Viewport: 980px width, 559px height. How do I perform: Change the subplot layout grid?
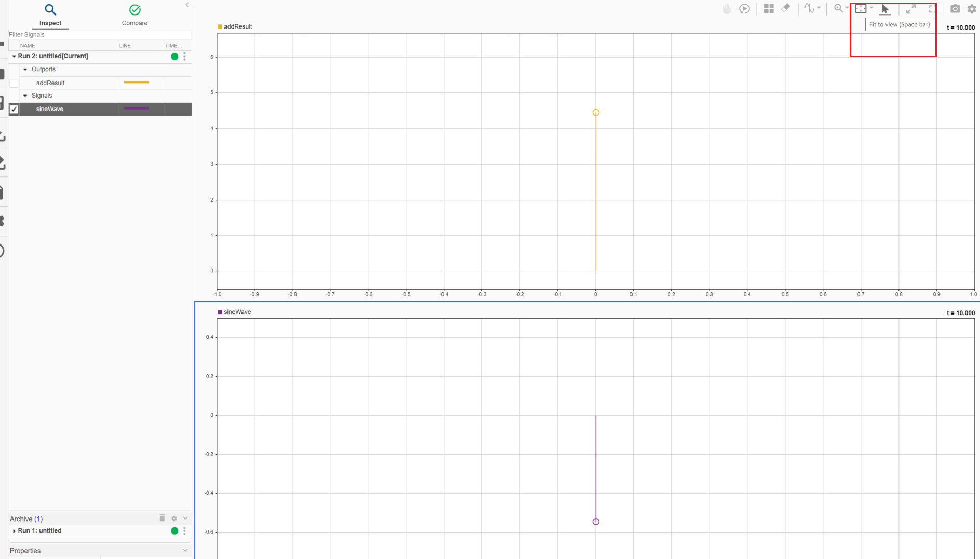769,8
